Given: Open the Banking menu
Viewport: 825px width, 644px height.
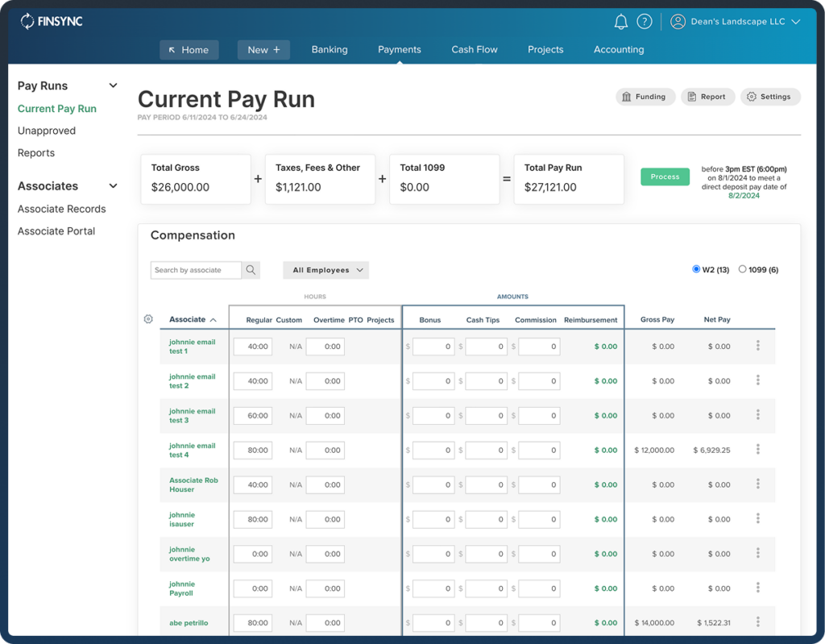Looking at the screenshot, I should (x=330, y=49).
